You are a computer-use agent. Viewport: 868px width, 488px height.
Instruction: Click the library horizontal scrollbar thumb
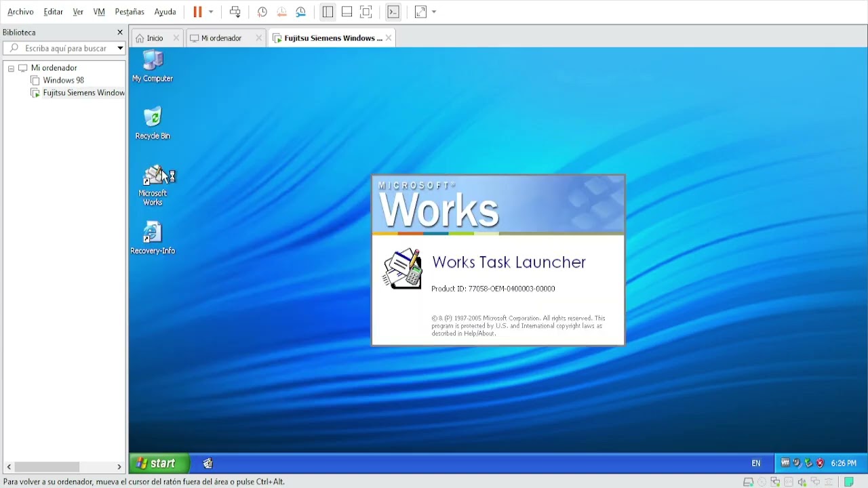pyautogui.click(x=47, y=467)
